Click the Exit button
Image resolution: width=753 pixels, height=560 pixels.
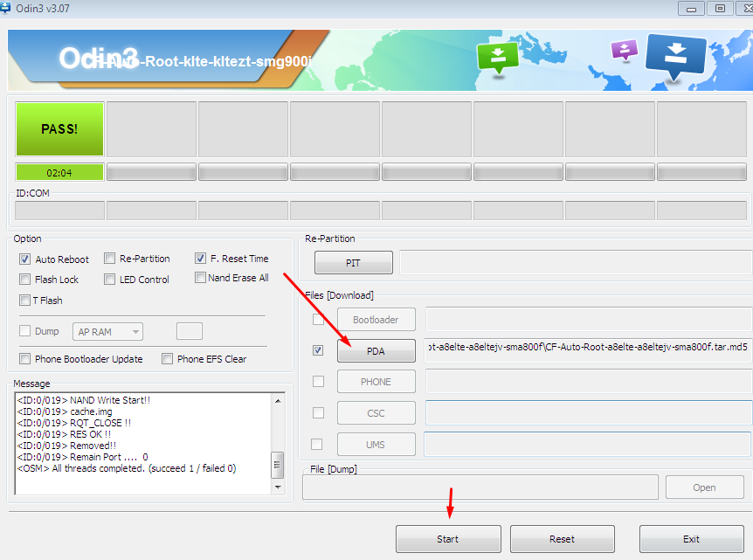692,539
